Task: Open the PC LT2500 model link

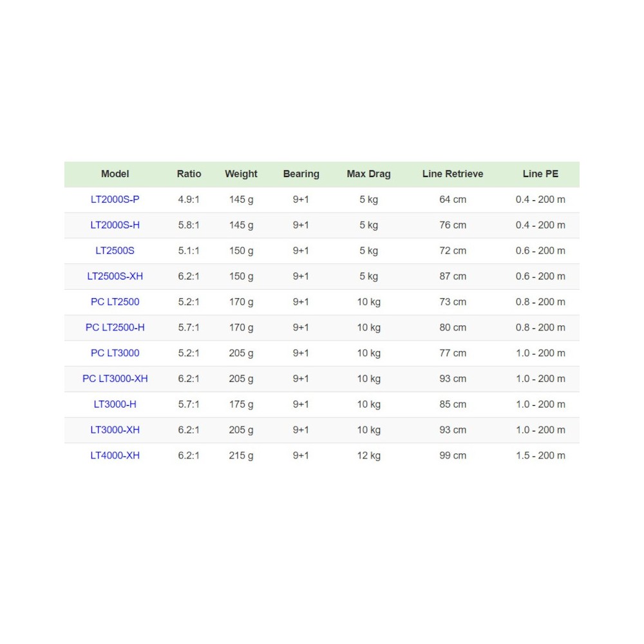Action: click(115, 302)
